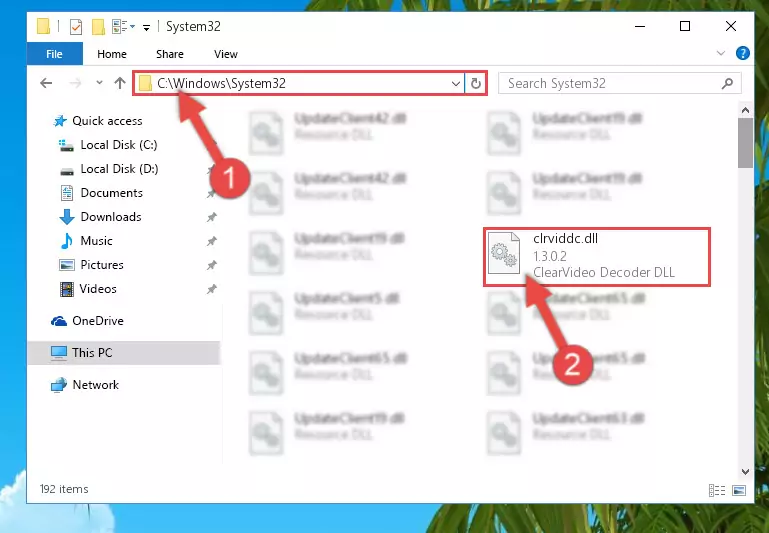Switch to Large icons view icon
The image size is (769, 533).
pos(739,490)
